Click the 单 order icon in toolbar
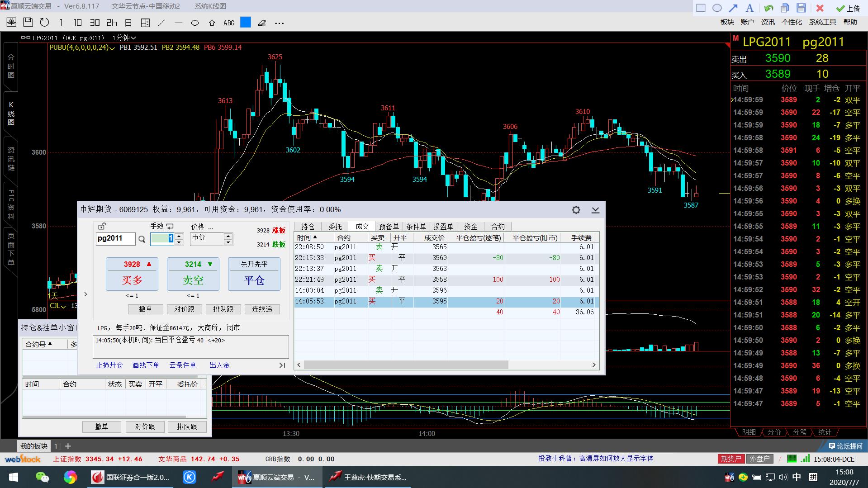868x488 pixels. point(11,22)
